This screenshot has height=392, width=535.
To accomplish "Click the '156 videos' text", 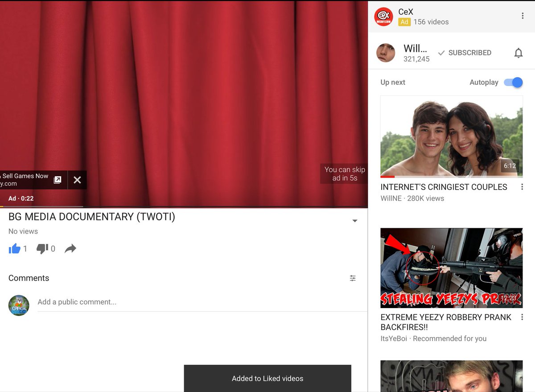I will click(431, 22).
